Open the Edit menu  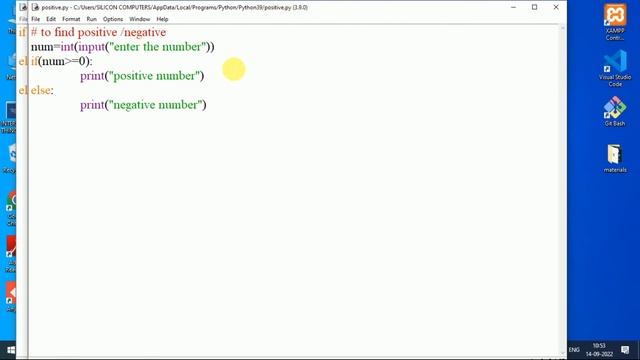click(x=51, y=19)
